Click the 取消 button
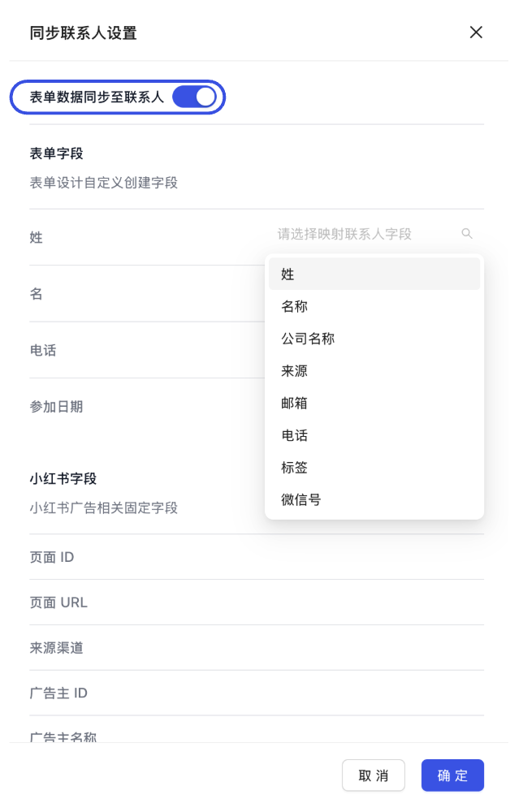Viewport: 523px width, 812px height. [373, 775]
